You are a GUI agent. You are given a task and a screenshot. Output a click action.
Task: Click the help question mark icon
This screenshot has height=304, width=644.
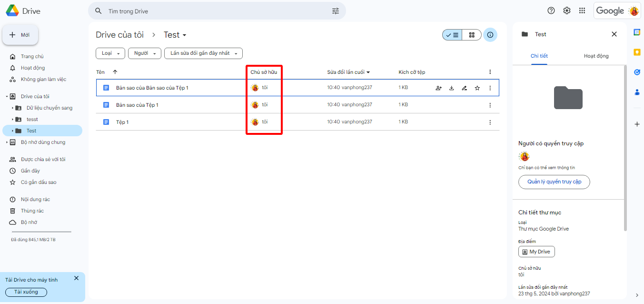(551, 10)
